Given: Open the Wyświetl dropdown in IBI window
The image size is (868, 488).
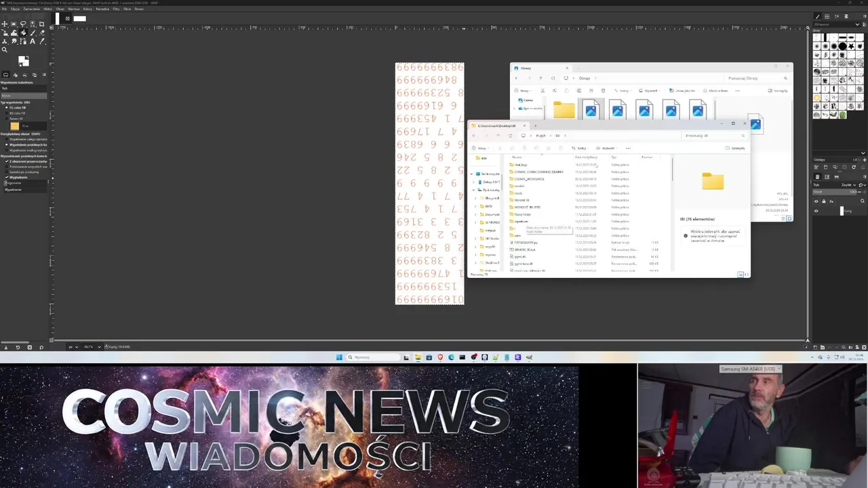Looking at the screenshot, I should tap(607, 148).
